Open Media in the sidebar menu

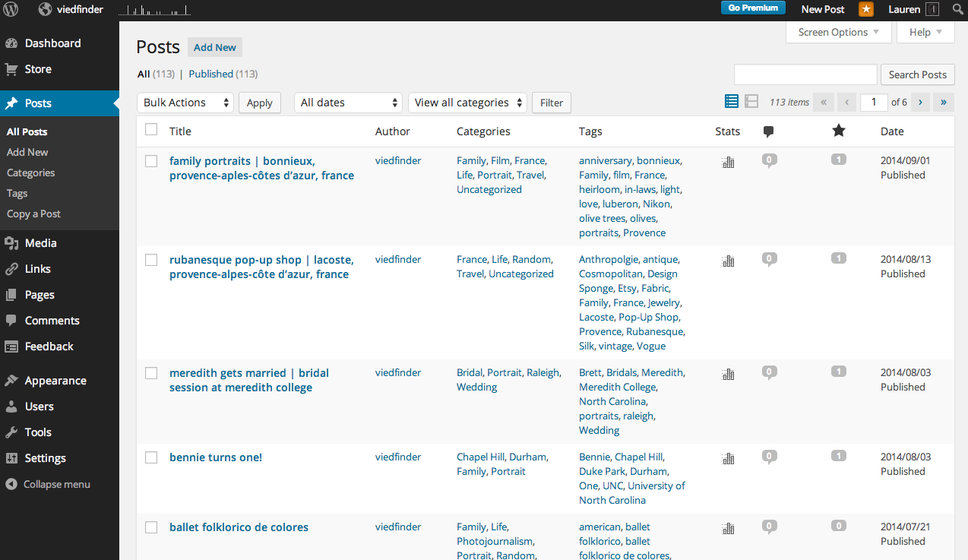coord(40,243)
